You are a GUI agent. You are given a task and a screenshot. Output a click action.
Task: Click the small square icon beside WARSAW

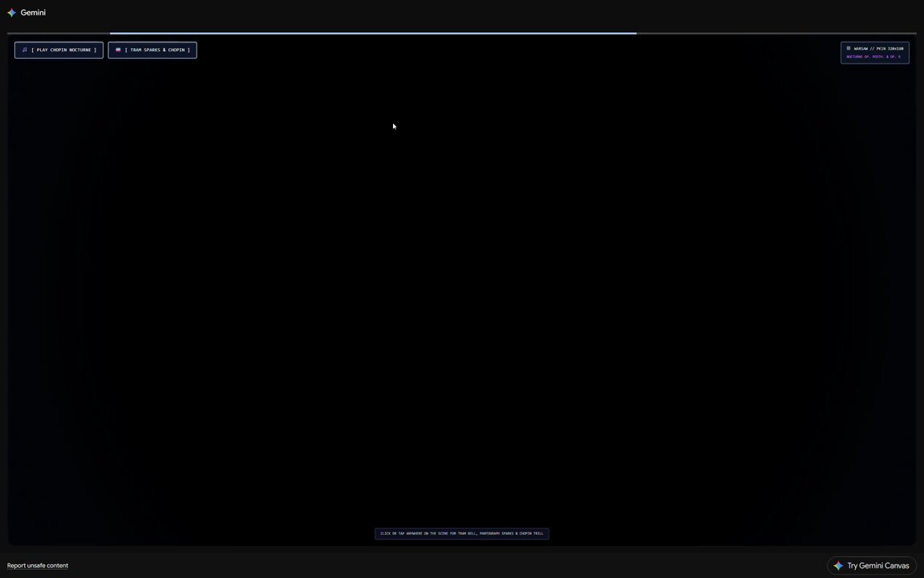tap(849, 48)
